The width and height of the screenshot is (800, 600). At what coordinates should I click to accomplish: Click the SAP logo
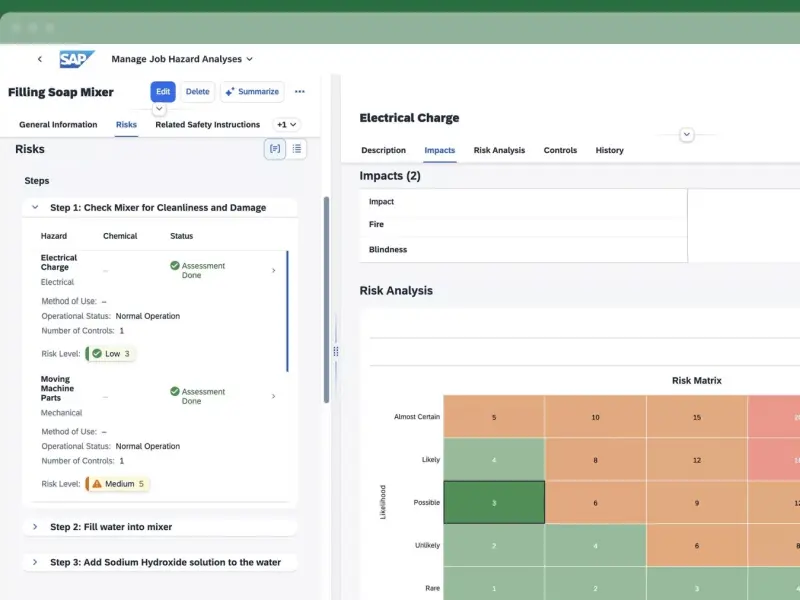[77, 59]
